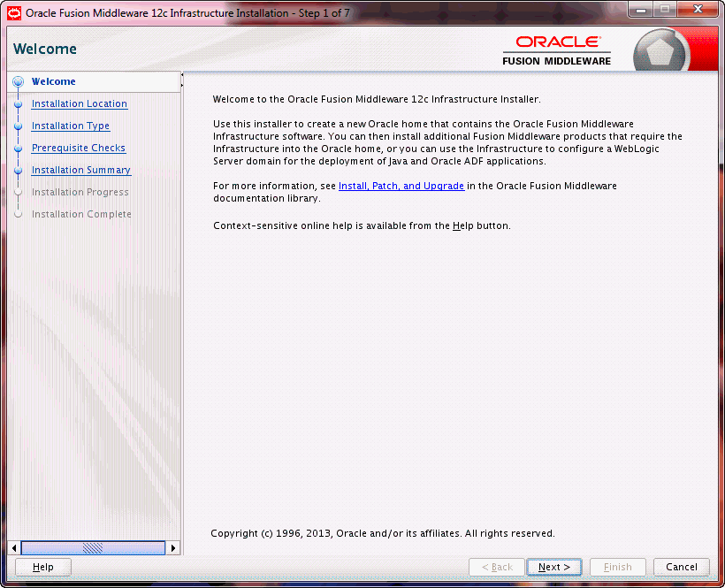Click the copyright notice text

click(382, 533)
